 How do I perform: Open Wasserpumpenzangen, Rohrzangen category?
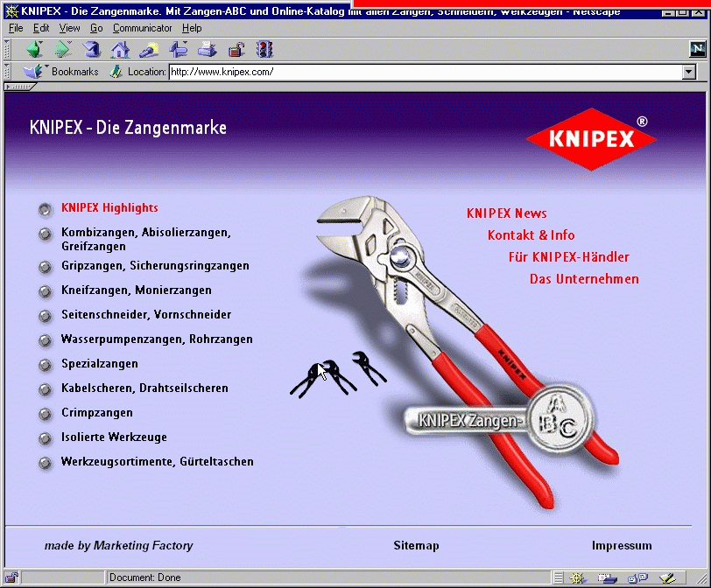[x=157, y=339]
